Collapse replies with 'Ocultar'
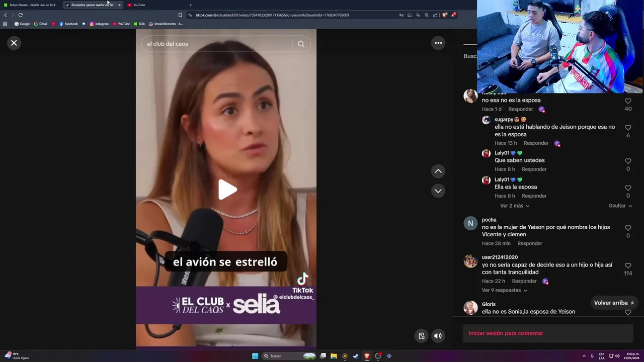Image resolution: width=644 pixels, height=362 pixels. coord(620,206)
